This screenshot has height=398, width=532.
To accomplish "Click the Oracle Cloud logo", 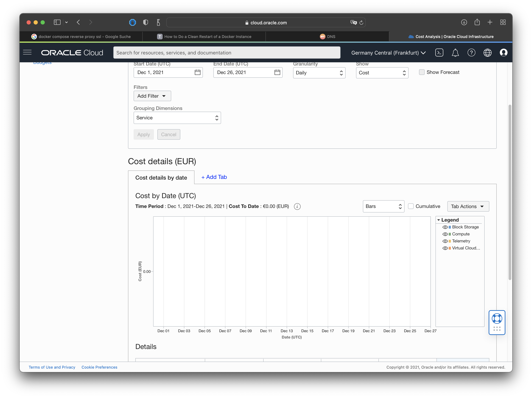I will tap(72, 53).
